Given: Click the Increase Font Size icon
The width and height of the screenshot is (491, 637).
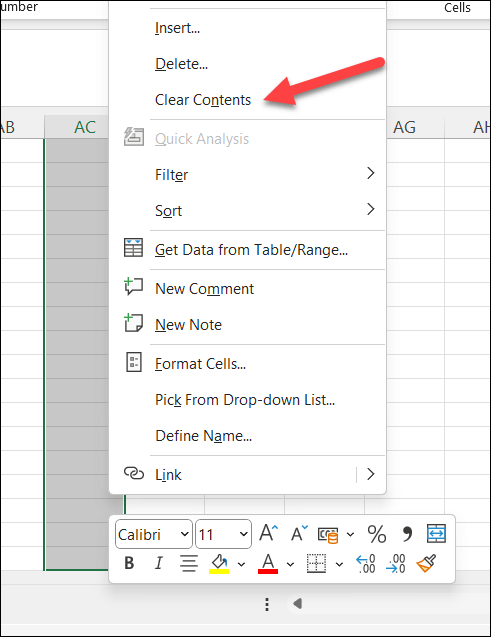Looking at the screenshot, I should pos(268,533).
